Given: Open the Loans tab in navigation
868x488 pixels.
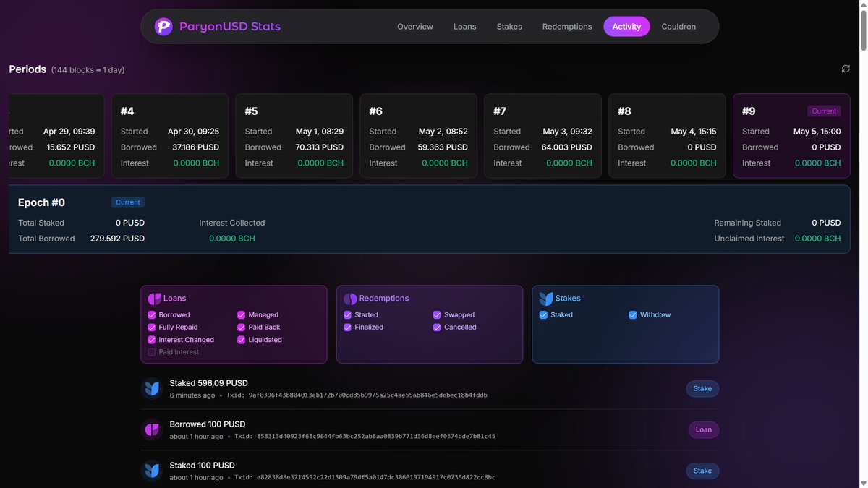Looking at the screenshot, I should pos(465,27).
